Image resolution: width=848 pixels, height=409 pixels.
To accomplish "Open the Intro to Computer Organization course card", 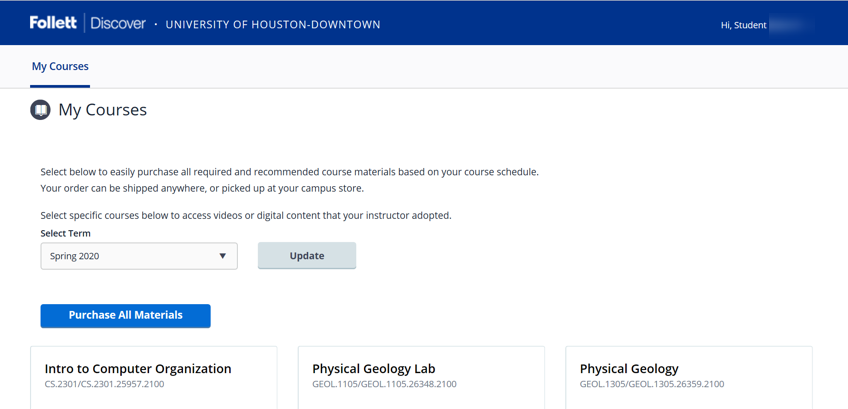I will click(154, 378).
